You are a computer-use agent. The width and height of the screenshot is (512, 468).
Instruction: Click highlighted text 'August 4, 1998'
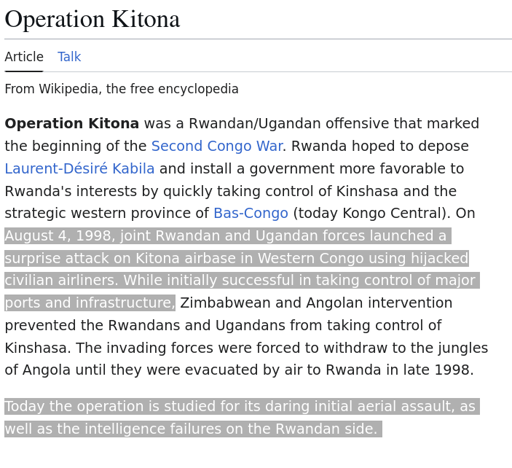click(x=58, y=236)
